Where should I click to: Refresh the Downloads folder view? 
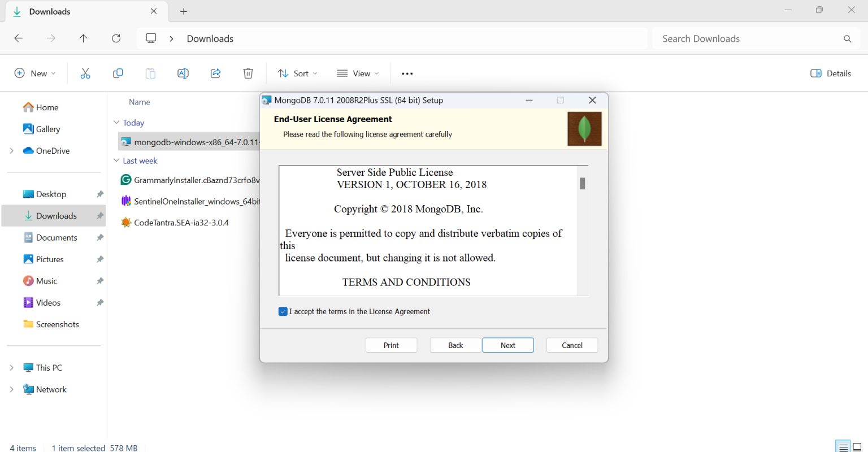(x=116, y=38)
